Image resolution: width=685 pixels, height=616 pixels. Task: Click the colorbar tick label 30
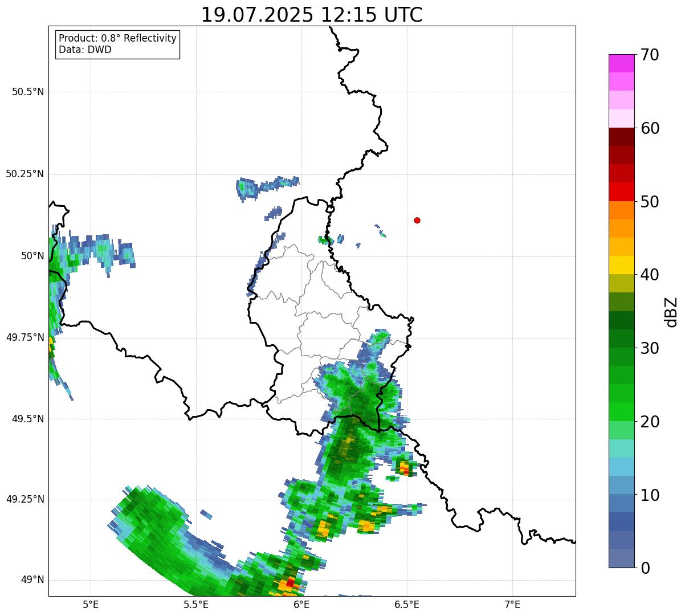coord(650,348)
